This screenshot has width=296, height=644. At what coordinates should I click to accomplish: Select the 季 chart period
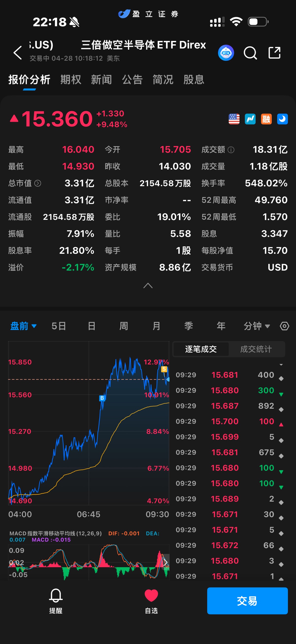tap(189, 326)
